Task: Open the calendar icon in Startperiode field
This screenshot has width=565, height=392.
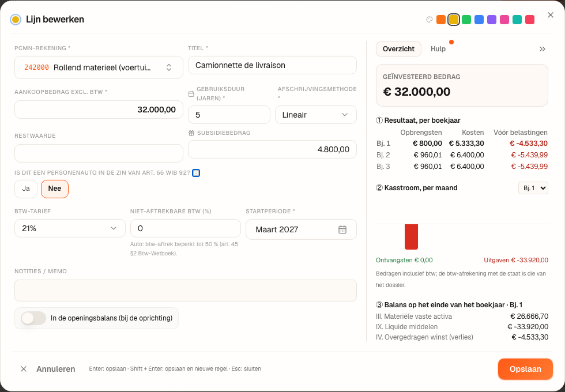Action: 342,229
